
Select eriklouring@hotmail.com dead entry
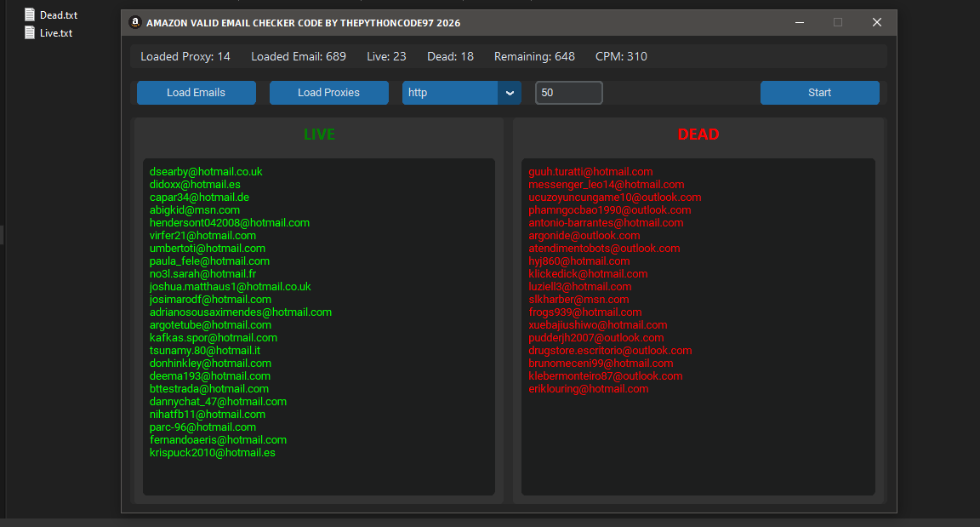pyautogui.click(x=589, y=389)
